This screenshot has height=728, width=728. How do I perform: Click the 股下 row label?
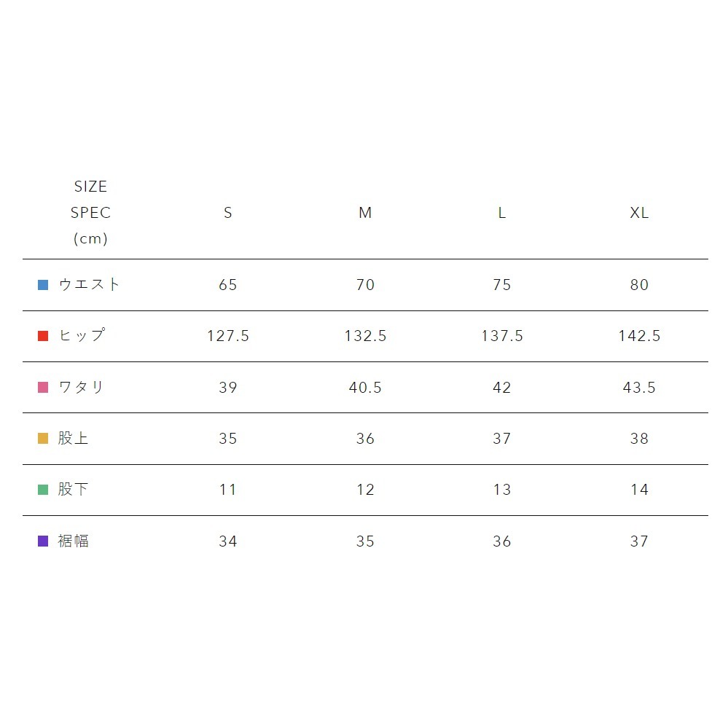tap(74, 490)
